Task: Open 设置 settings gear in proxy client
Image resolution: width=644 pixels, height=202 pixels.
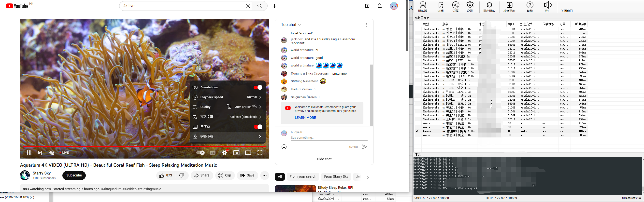Action: (x=470, y=7)
